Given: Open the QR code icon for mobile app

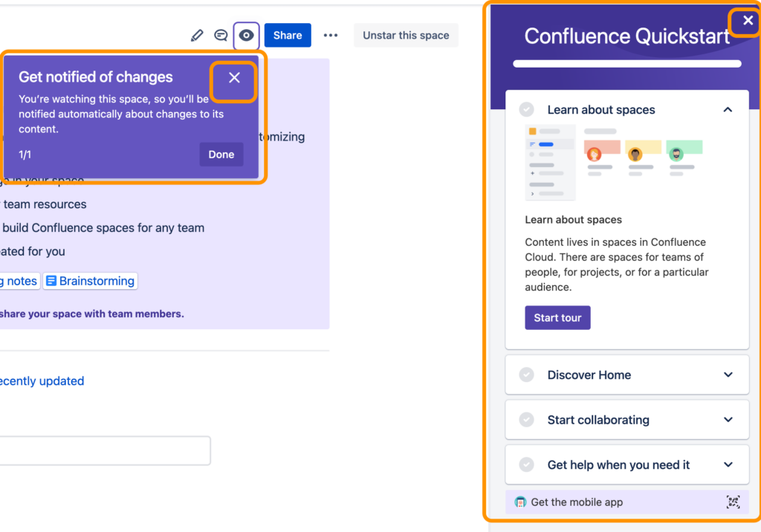Looking at the screenshot, I should click(x=733, y=502).
